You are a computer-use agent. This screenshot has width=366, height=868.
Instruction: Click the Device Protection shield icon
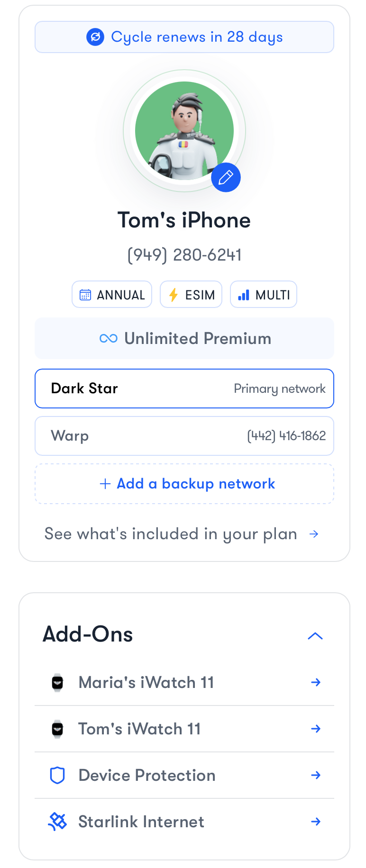point(57,775)
